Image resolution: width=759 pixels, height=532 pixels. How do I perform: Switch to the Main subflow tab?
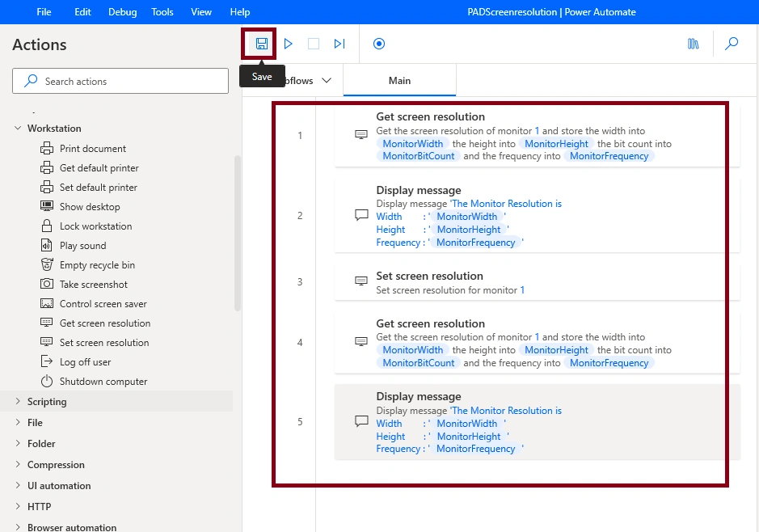(x=399, y=80)
